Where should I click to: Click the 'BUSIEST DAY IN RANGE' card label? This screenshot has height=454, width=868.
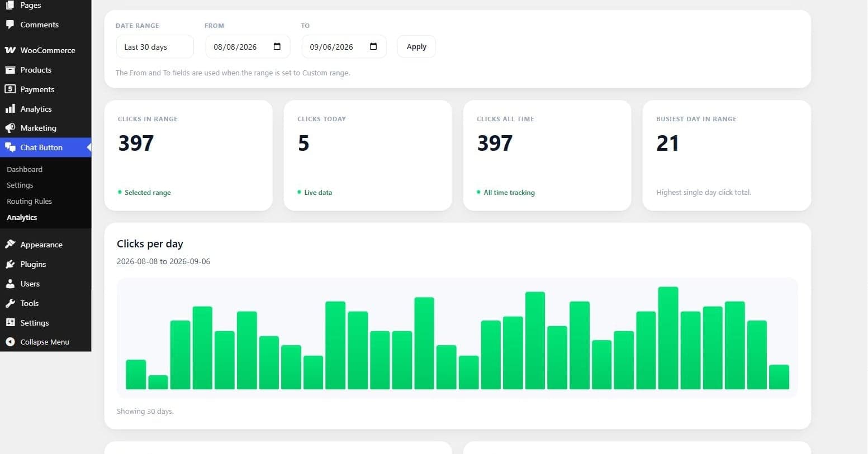tap(696, 119)
